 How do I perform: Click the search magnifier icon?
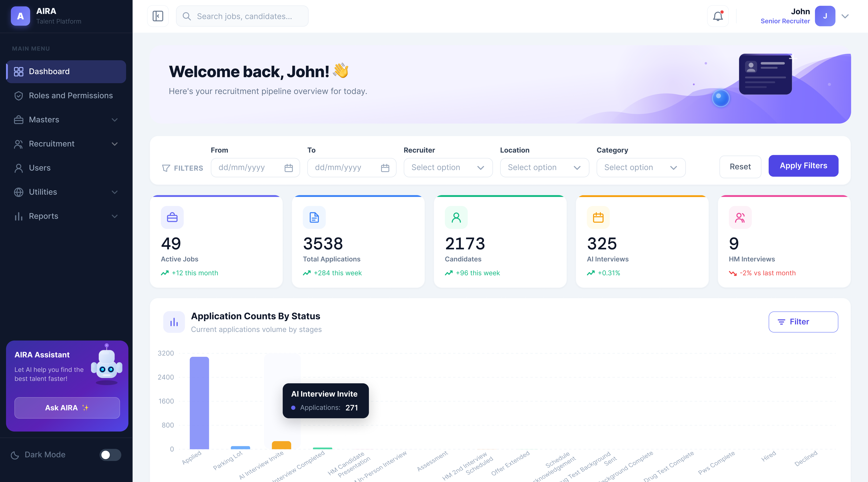click(x=186, y=16)
